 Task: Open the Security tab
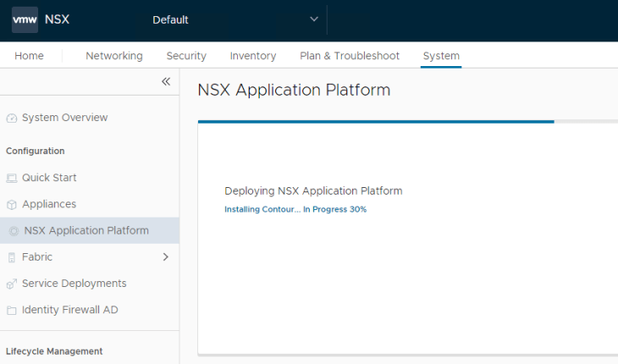tap(186, 56)
